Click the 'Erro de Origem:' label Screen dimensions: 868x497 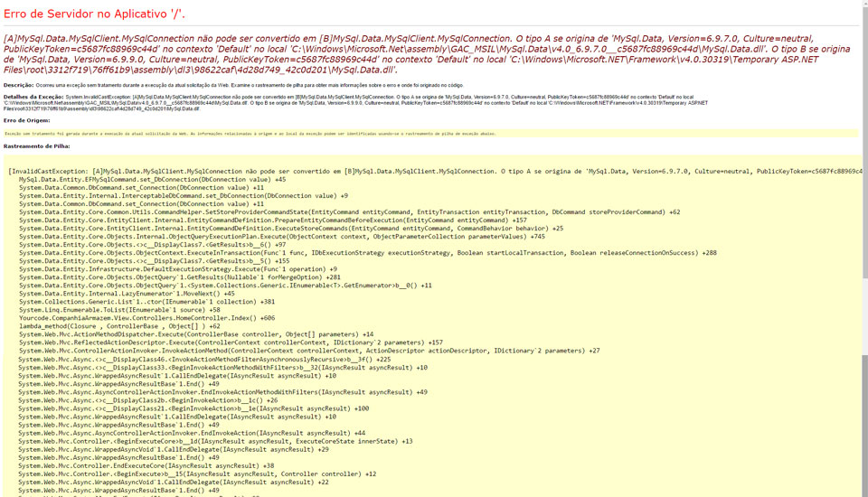26,120
